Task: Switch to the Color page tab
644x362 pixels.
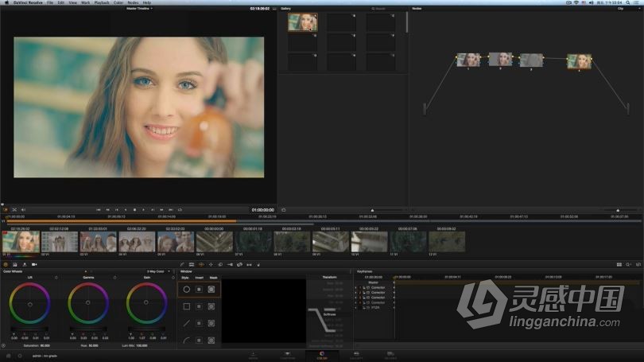Action: (x=322, y=356)
